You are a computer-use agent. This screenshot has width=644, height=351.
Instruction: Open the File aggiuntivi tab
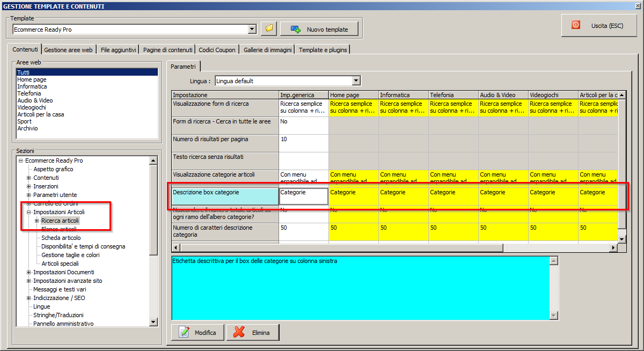(x=119, y=50)
